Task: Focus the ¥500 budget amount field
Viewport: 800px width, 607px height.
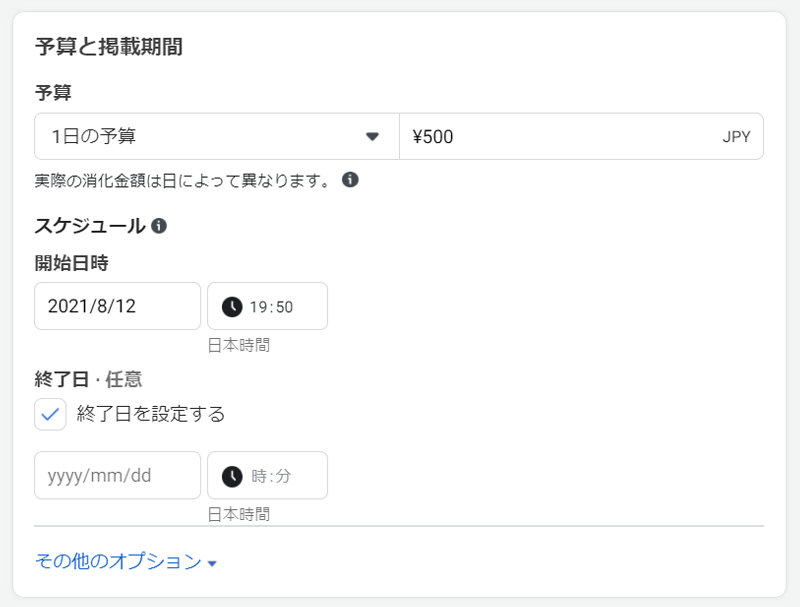Action: click(560, 136)
